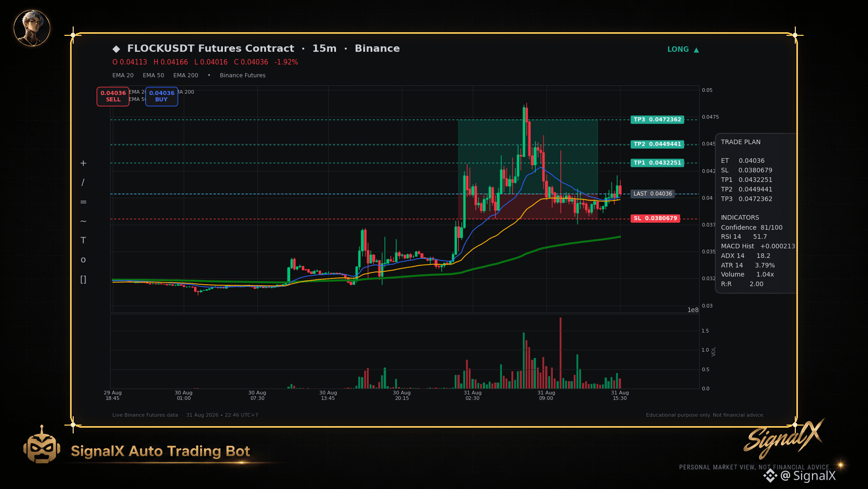This screenshot has height=489, width=868.
Task: Select the text T tool
Action: point(83,241)
